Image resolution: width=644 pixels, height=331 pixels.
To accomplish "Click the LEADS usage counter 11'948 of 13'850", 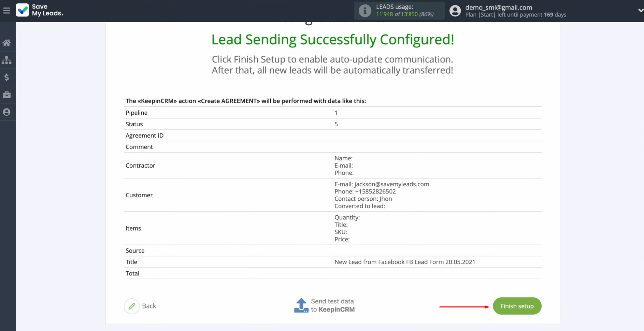I will pos(405,14).
